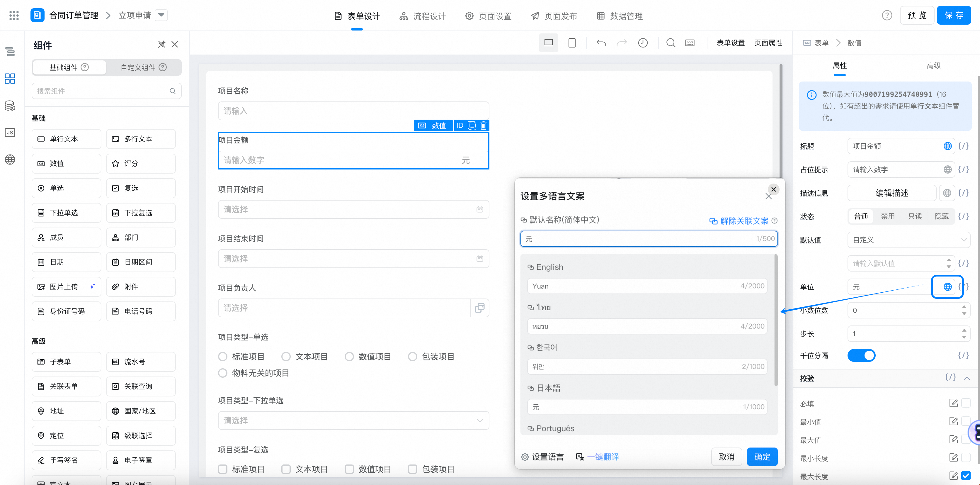
Task: Expand the 项目类型-下拉单选 select box
Action: click(353, 420)
